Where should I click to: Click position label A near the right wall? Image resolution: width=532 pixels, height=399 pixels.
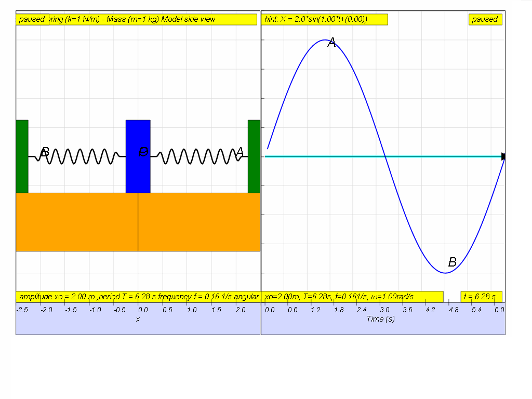(x=240, y=152)
